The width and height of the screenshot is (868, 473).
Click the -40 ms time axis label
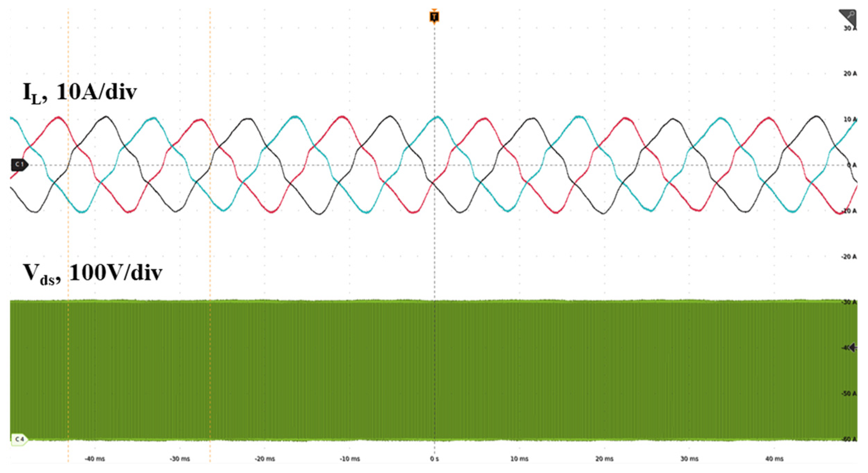click(95, 459)
